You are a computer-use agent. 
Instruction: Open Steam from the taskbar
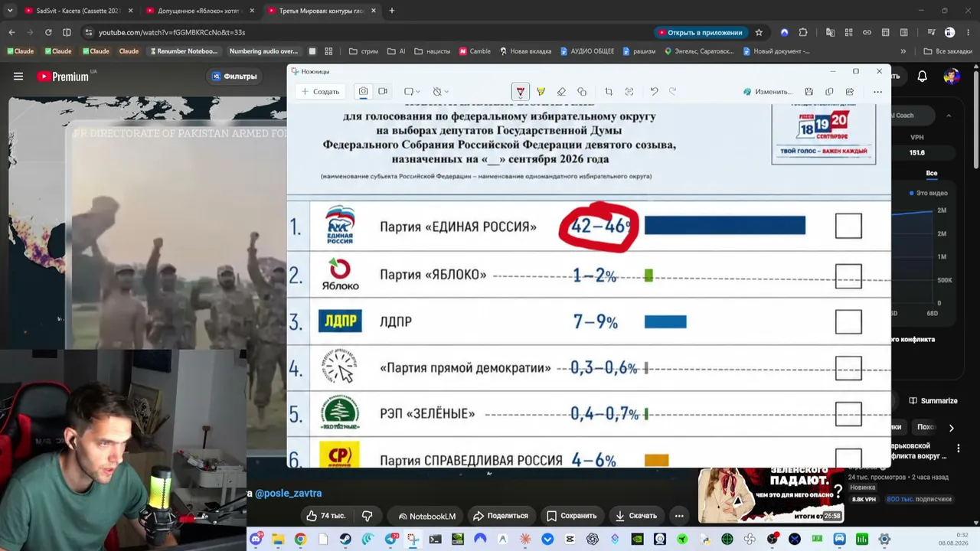tap(345, 540)
